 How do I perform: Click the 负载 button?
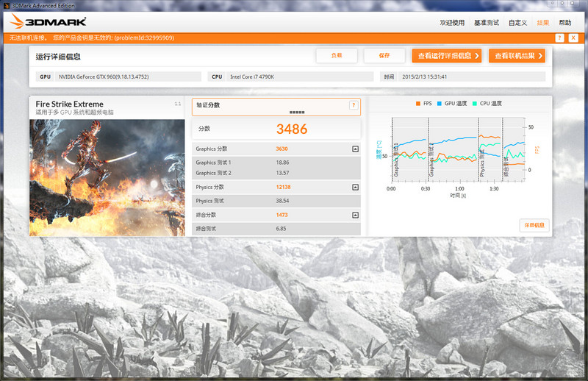[337, 56]
